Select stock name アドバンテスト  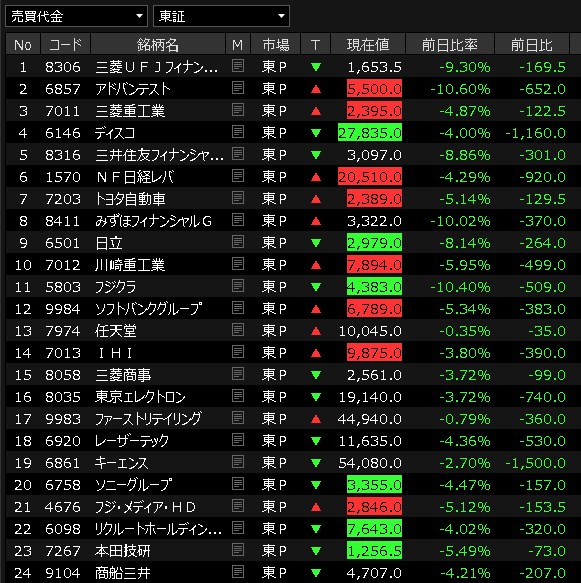pos(133,89)
